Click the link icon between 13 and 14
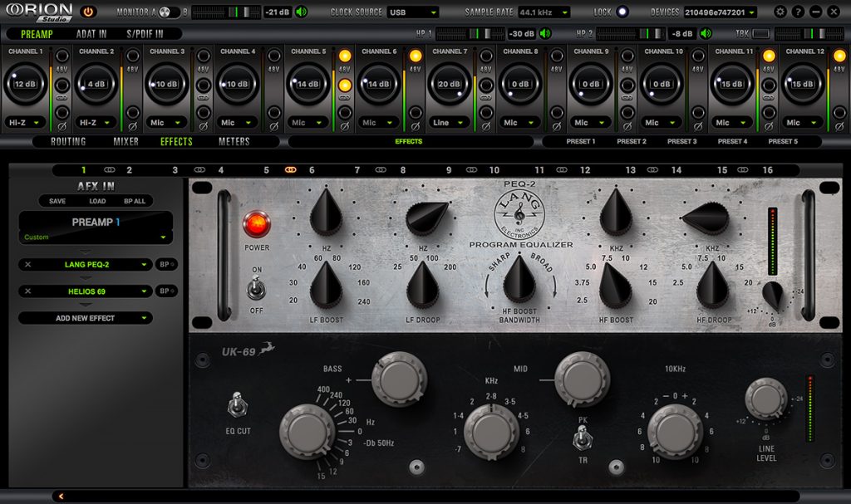Viewport: 851px width, 504px height. [x=652, y=170]
